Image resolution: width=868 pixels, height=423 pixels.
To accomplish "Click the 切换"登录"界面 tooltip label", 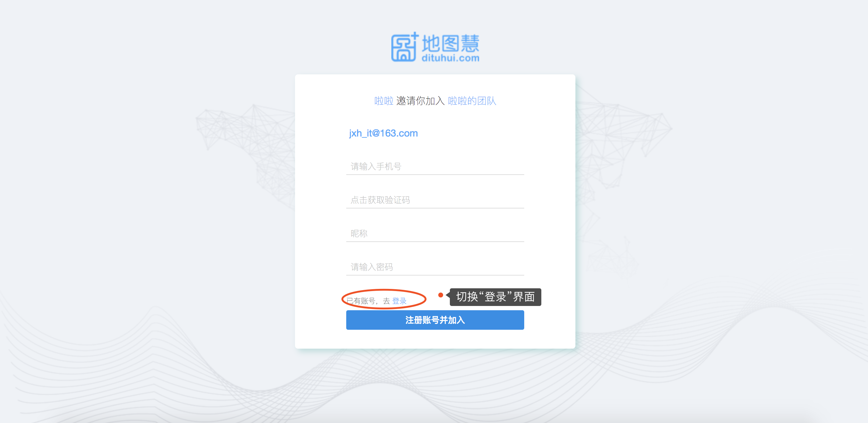I will pyautogui.click(x=495, y=297).
